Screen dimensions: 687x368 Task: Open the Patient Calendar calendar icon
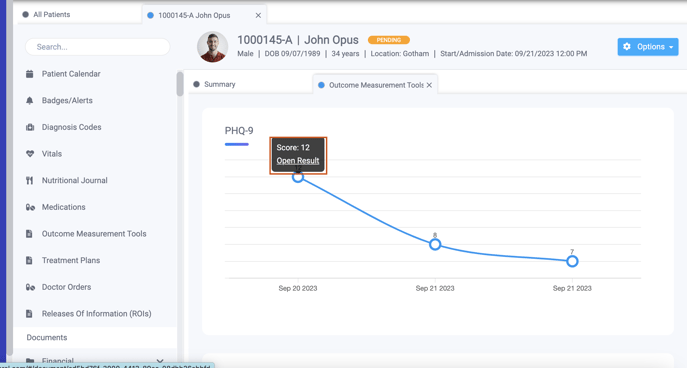point(29,74)
